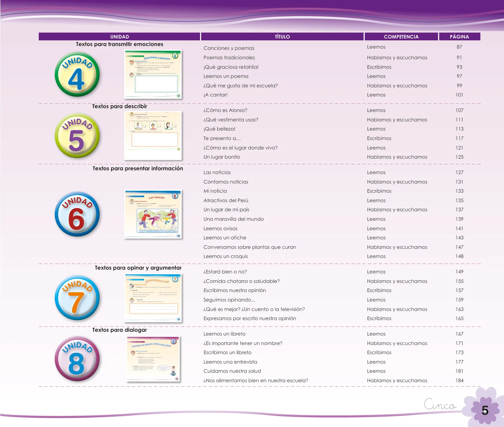Click the TÍTULO column header

(x=282, y=37)
